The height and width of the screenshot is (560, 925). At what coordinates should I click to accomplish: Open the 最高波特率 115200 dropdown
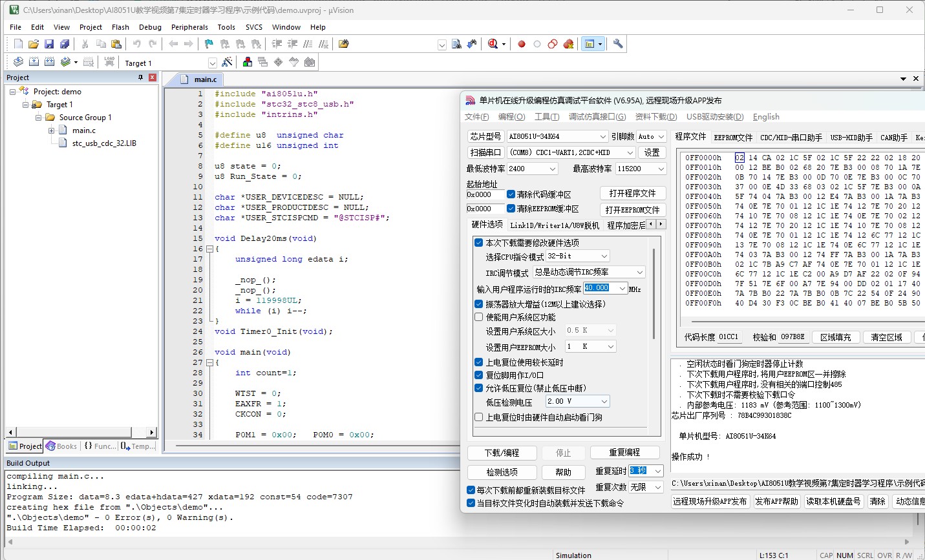click(x=640, y=169)
